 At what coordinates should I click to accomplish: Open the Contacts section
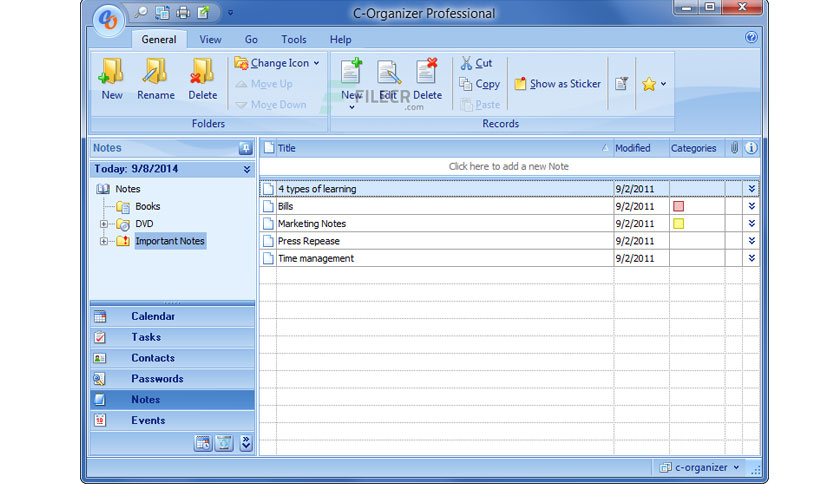pyautogui.click(x=172, y=358)
